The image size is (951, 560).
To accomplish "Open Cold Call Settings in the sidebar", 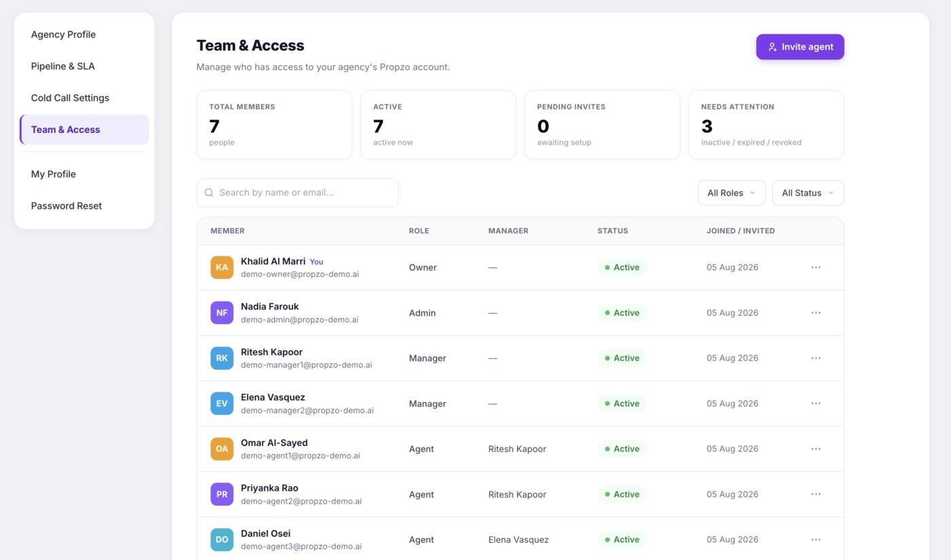I will click(84, 98).
